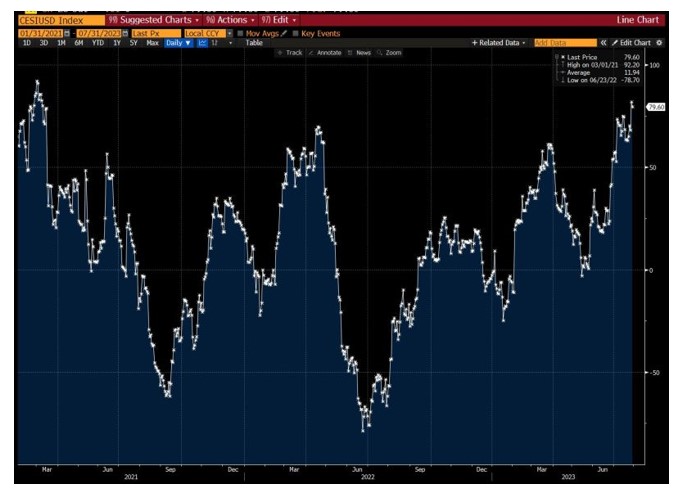The image size is (678, 490).
Task: Open the News overlay tool
Action: tap(359, 52)
